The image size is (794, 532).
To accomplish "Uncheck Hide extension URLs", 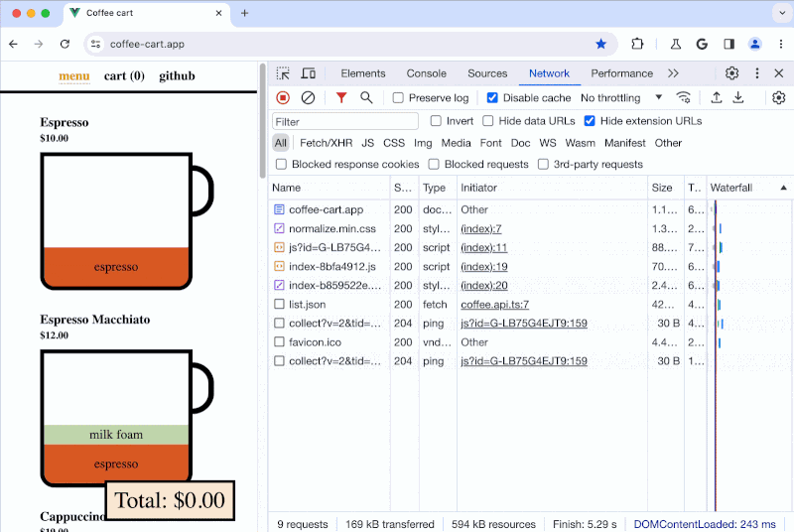I will 590,121.
